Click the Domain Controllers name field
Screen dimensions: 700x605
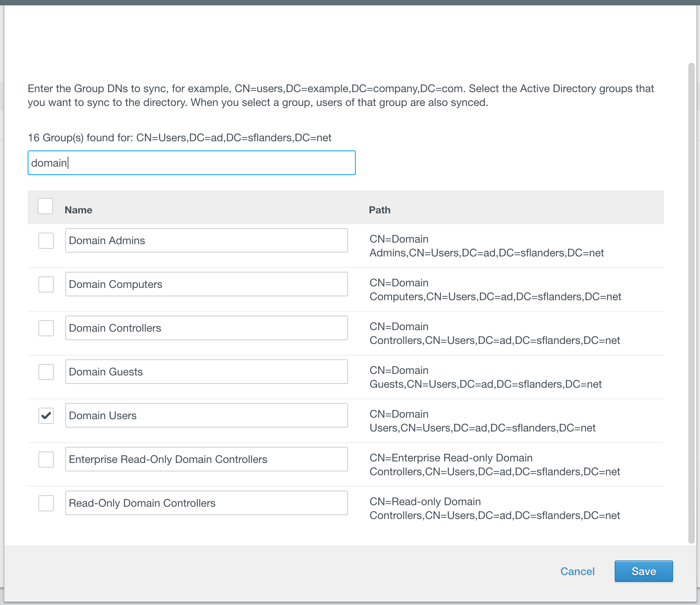[206, 328]
